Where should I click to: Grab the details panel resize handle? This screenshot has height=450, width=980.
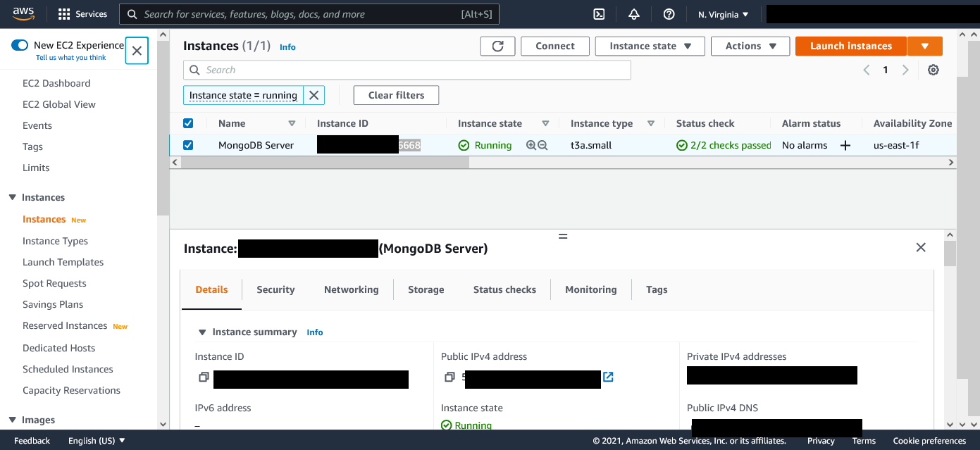tap(563, 236)
